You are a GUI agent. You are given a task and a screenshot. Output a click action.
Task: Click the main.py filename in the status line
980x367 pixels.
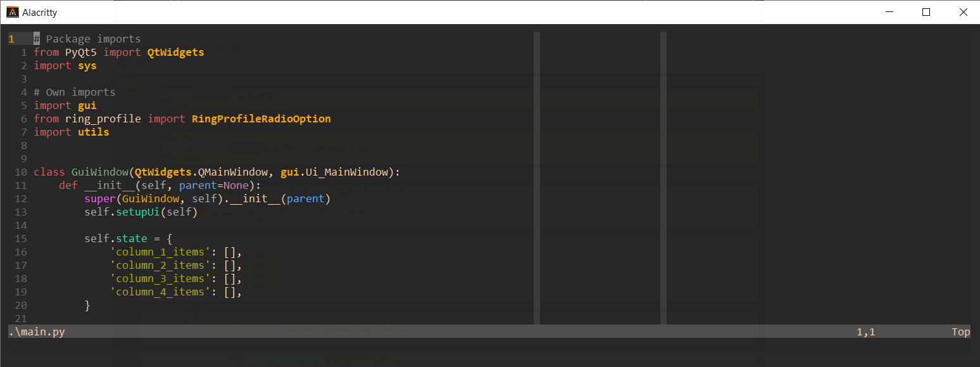point(37,331)
